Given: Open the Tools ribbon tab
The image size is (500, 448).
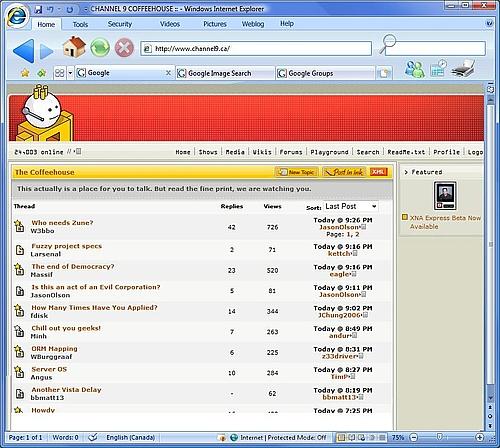Looking at the screenshot, I should point(80,24).
